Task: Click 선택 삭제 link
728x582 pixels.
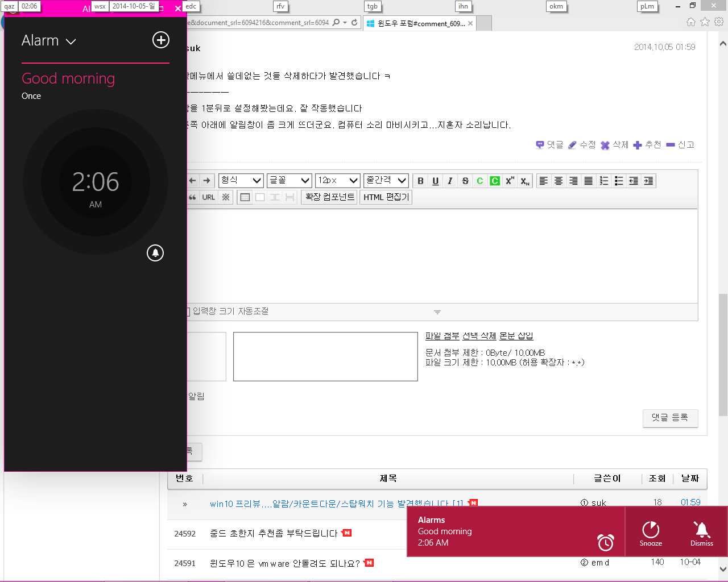Action: pos(479,336)
